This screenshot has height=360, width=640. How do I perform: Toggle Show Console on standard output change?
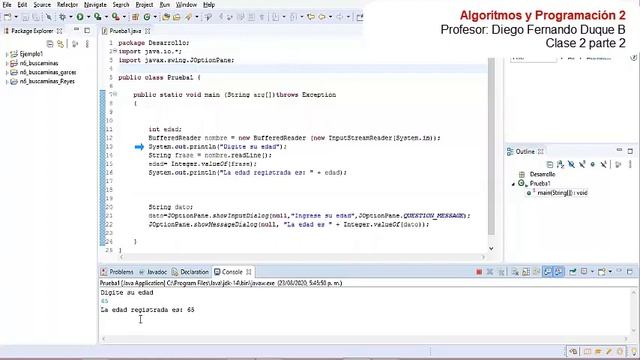click(x=548, y=272)
